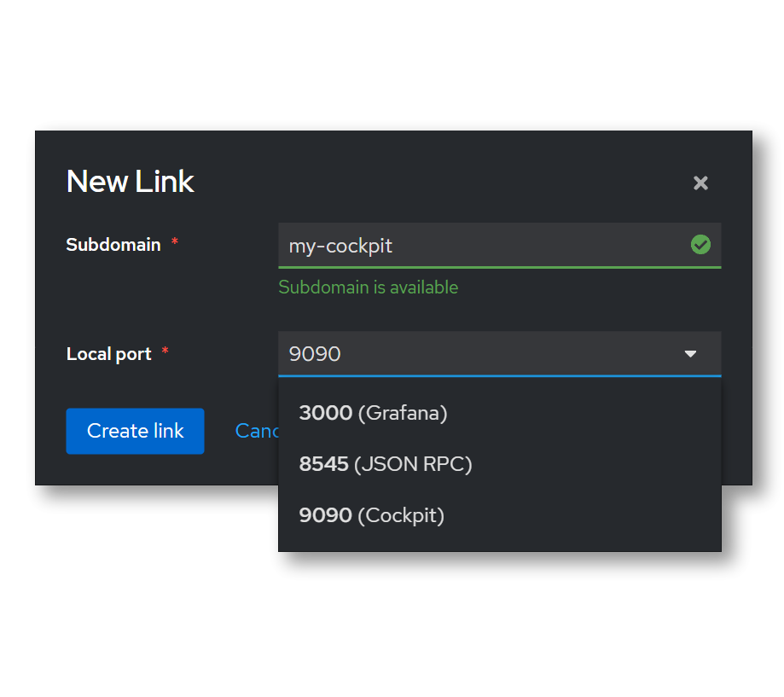Screen dimensions: 784x697
Task: Select the Grafana label in the dropdown
Action: point(404,413)
